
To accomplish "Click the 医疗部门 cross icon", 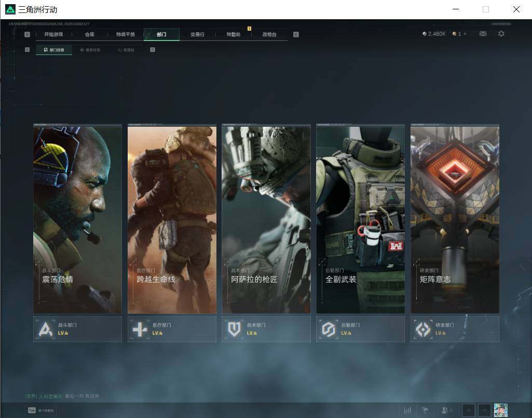I will click(x=140, y=329).
